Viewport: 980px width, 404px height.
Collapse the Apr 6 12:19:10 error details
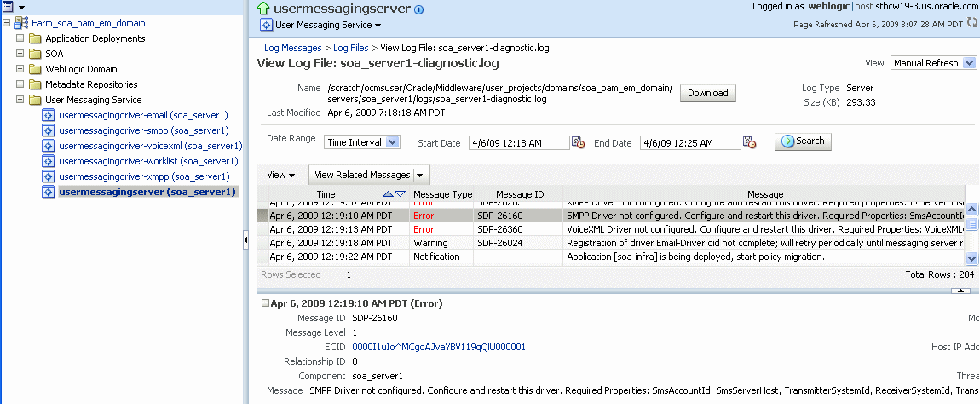pos(265,303)
